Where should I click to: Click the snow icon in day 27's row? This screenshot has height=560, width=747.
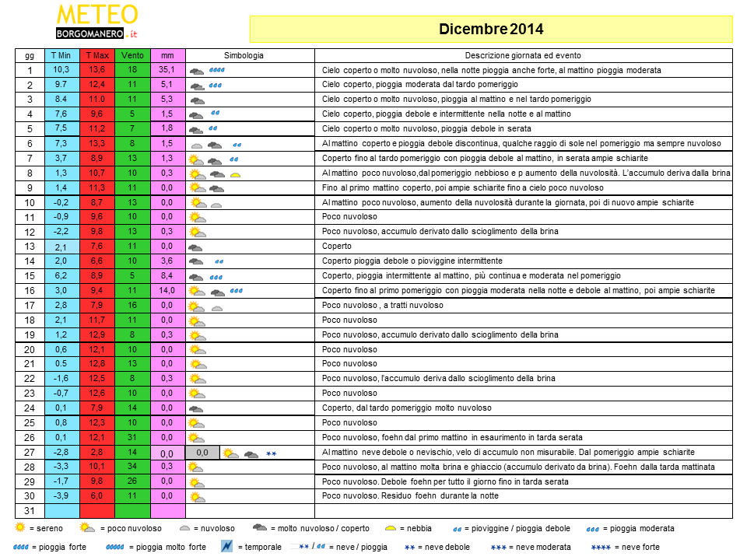271,453
